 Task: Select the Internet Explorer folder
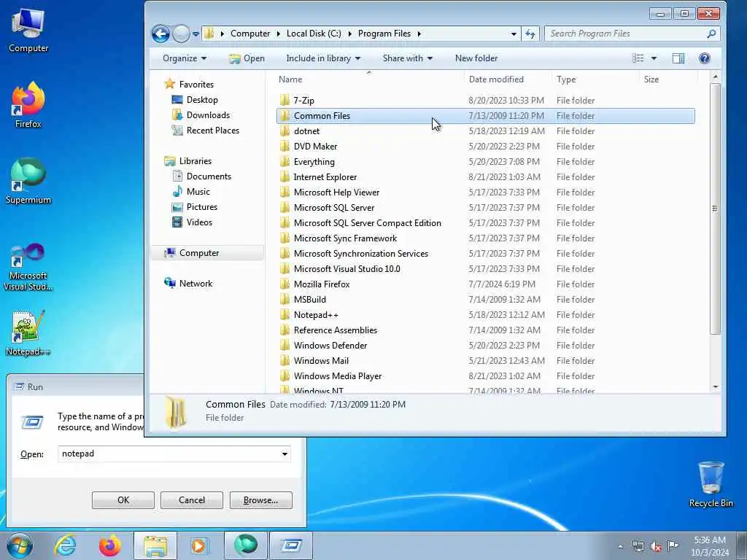[325, 176]
